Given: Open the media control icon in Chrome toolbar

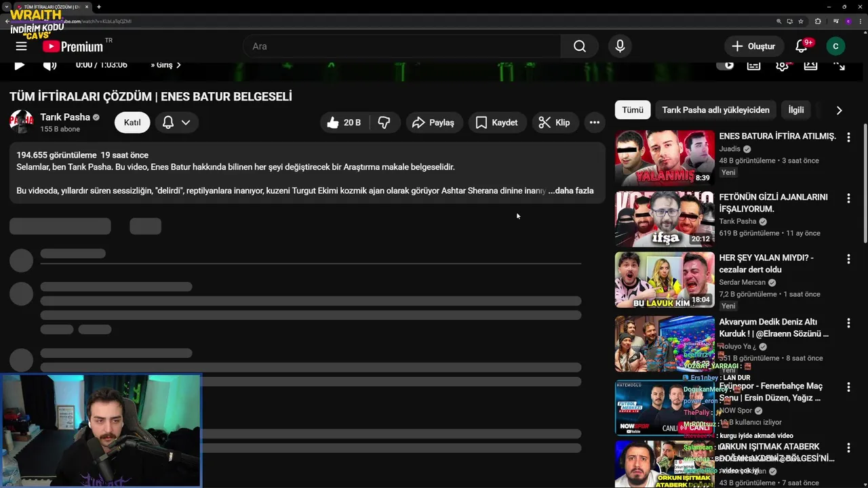Looking at the screenshot, I should [836, 21].
